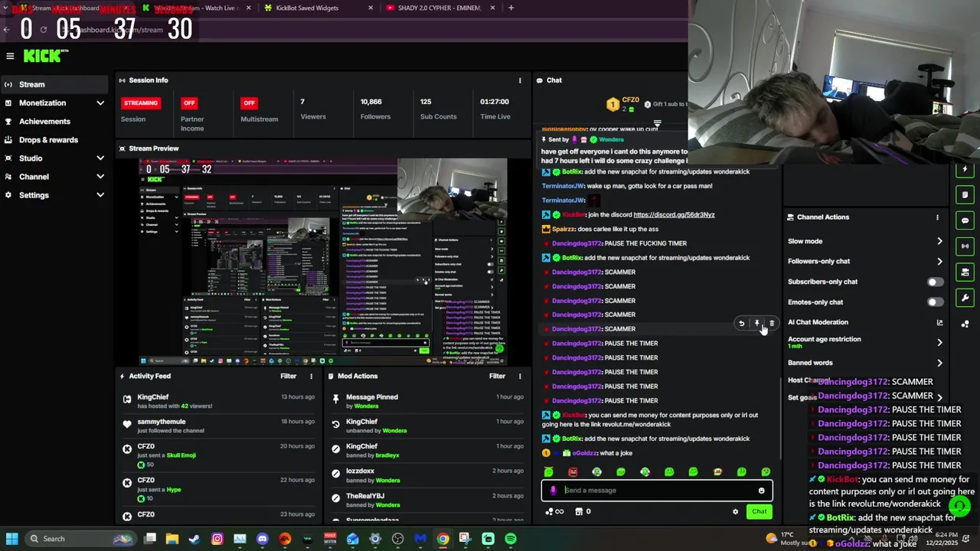The width and height of the screenshot is (980, 551).
Task: Click the three-dots cluster icon in right toolbar
Action: [965, 324]
